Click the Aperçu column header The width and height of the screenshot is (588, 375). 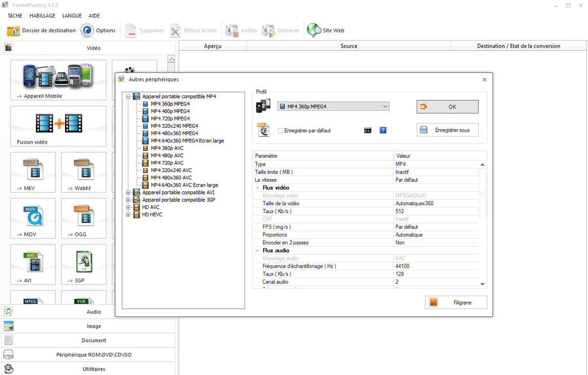(x=213, y=46)
